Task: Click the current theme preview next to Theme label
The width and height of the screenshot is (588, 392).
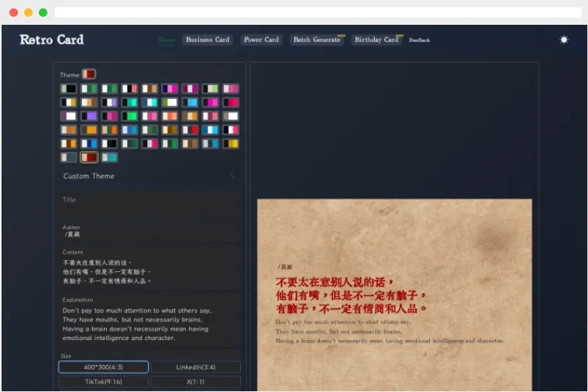Action: [x=89, y=74]
